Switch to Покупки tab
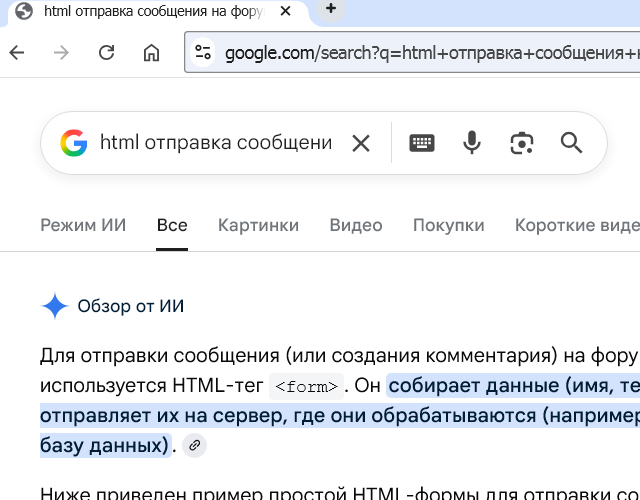 click(449, 225)
